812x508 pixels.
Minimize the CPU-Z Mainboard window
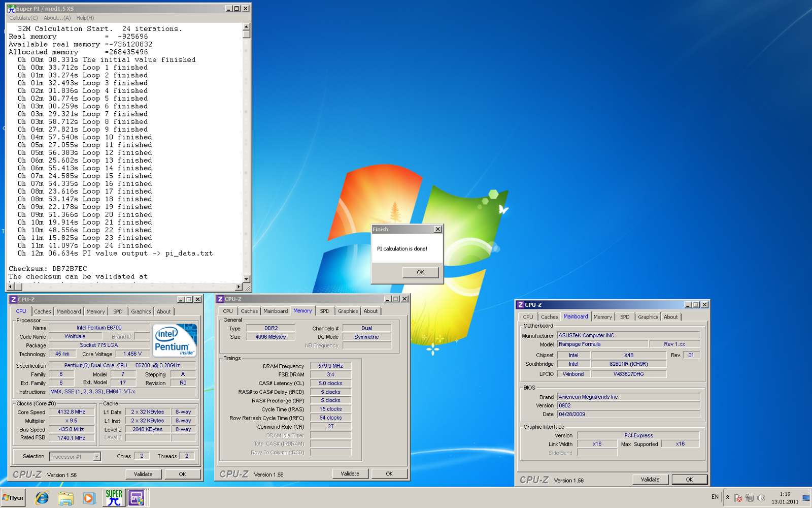pos(688,305)
